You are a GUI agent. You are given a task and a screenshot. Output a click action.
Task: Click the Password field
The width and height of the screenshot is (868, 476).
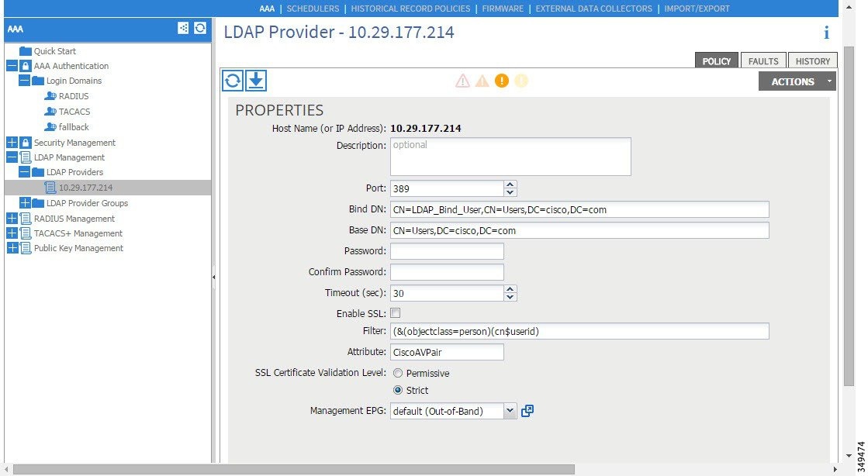tap(448, 251)
